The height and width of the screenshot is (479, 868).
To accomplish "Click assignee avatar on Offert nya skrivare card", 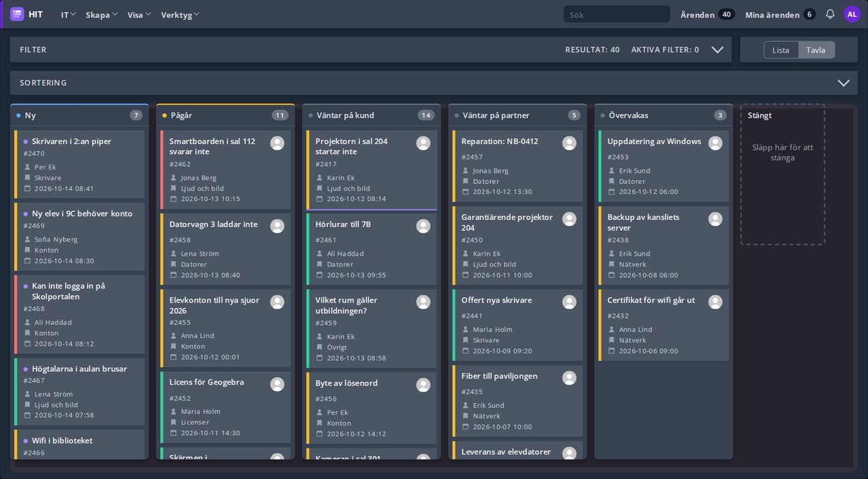I will (569, 302).
